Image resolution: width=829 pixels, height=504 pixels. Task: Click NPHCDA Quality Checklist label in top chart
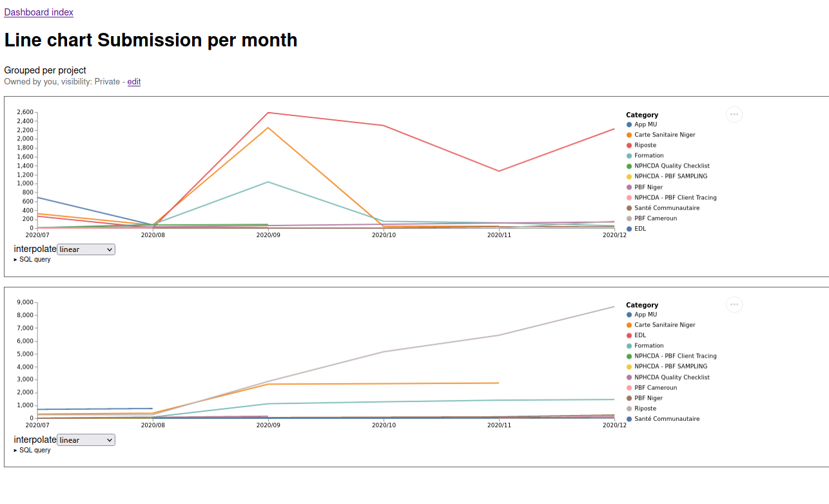pos(672,166)
